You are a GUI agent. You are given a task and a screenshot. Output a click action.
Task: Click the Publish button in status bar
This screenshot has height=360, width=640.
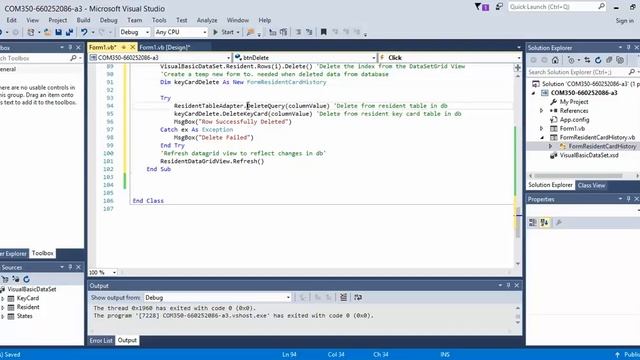coord(628,355)
